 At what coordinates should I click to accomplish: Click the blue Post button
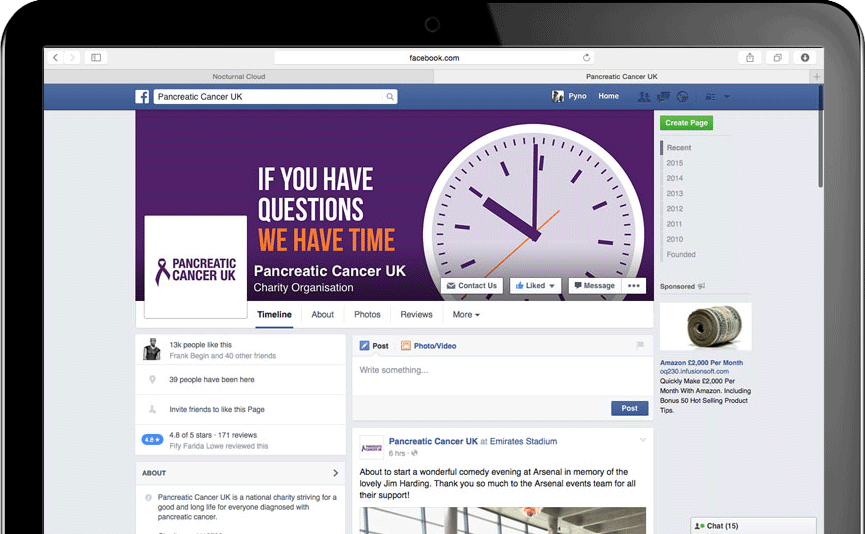629,408
